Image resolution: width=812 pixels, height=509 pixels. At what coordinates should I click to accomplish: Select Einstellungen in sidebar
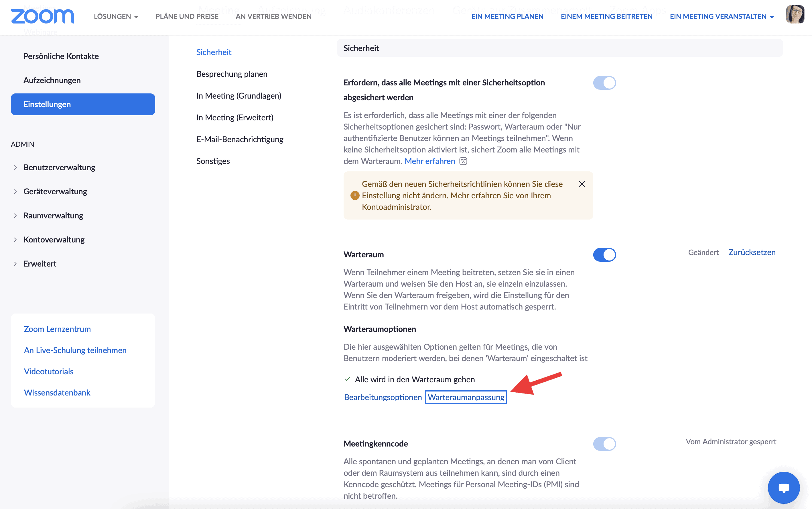[83, 104]
